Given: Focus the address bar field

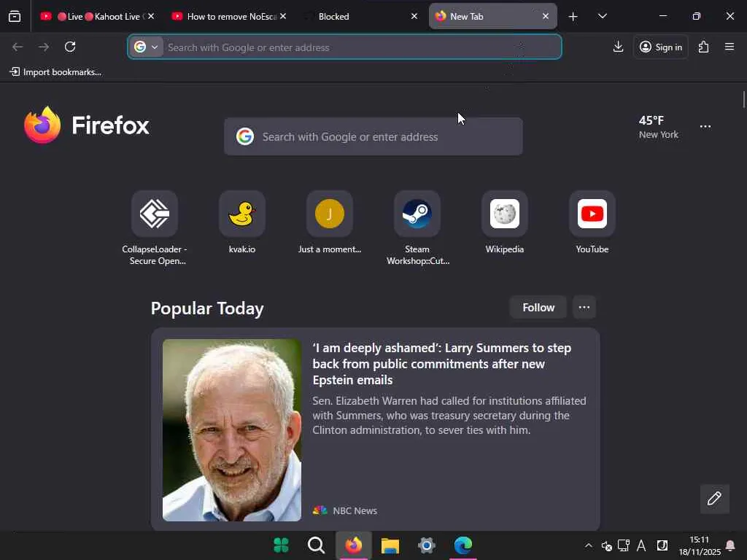Looking at the screenshot, I should (344, 47).
